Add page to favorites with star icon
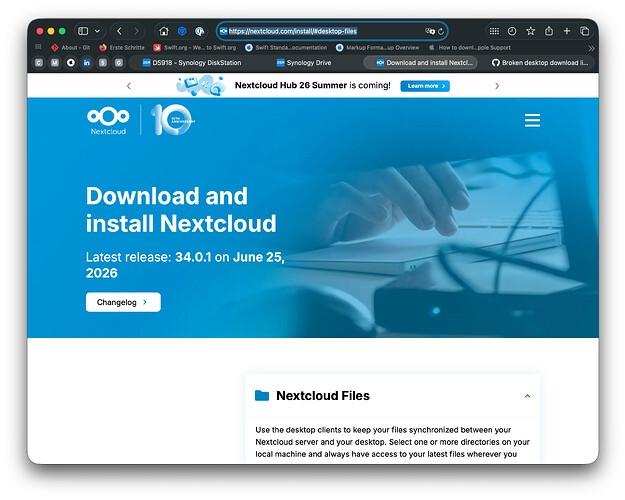 pos(531,31)
